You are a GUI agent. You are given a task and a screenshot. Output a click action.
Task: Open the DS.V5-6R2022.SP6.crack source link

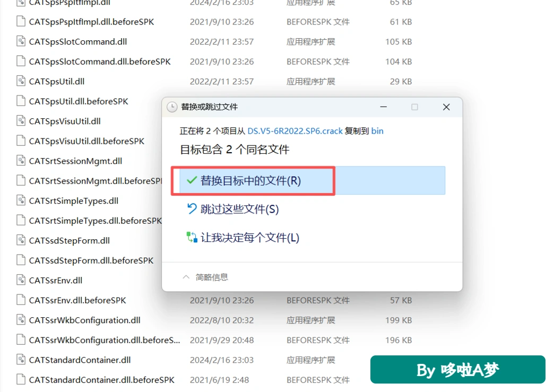(295, 131)
